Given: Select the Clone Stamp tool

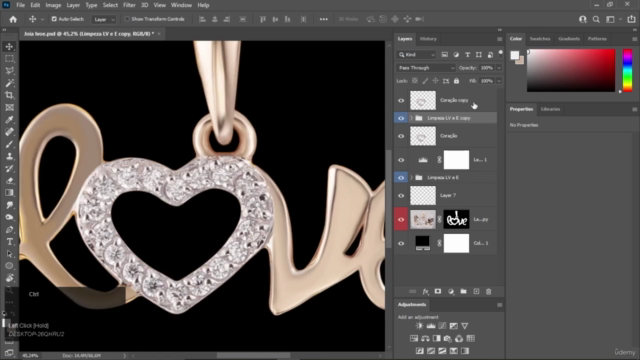Looking at the screenshot, I should point(9,156).
